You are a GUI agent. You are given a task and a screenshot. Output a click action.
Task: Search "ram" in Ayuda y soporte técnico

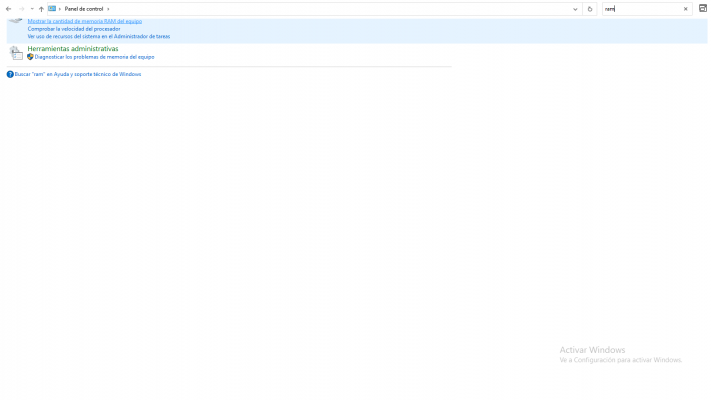(x=77, y=74)
